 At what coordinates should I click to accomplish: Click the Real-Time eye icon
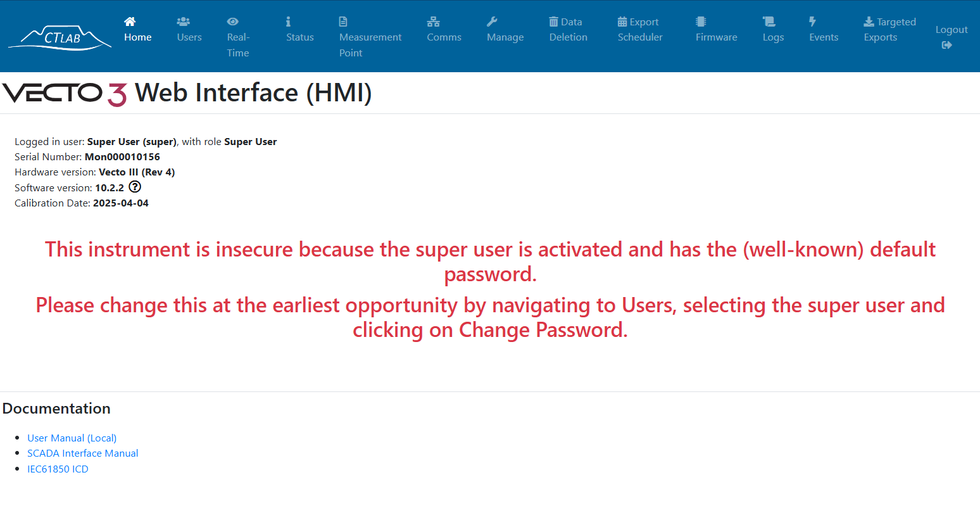point(233,22)
